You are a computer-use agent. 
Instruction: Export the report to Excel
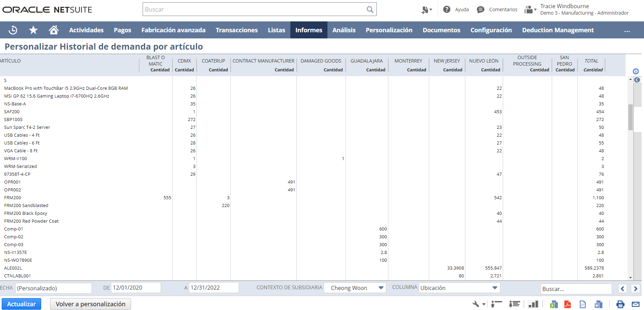[554, 304]
